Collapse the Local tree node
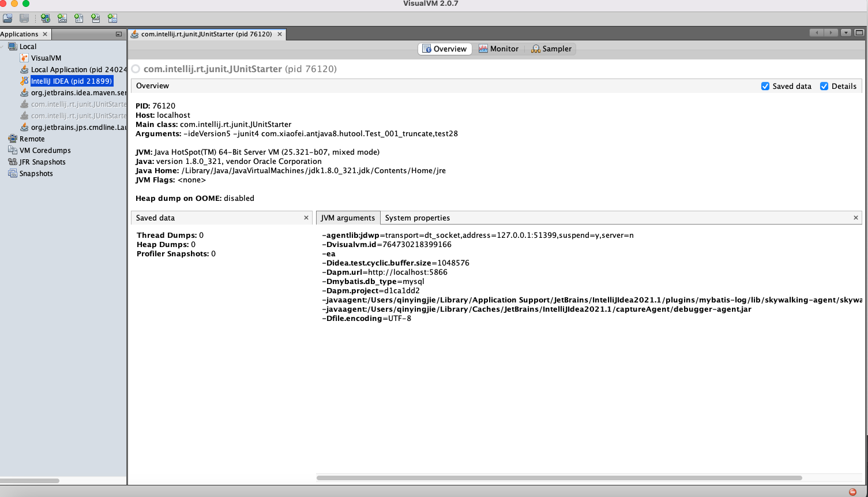Viewport: 868px width, 497px height. 3,47
